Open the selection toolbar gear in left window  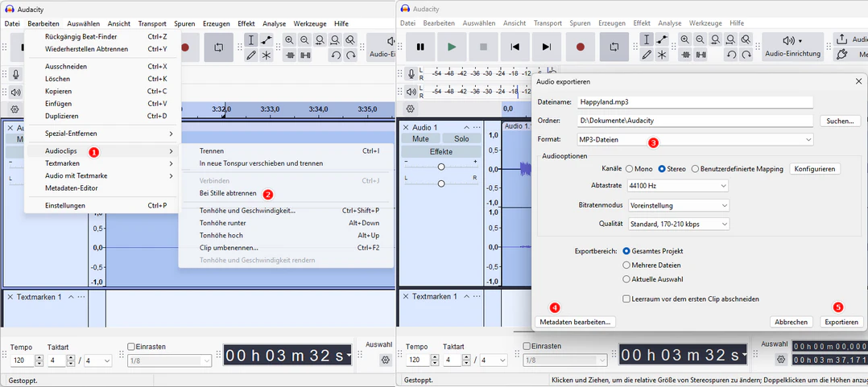tap(385, 360)
